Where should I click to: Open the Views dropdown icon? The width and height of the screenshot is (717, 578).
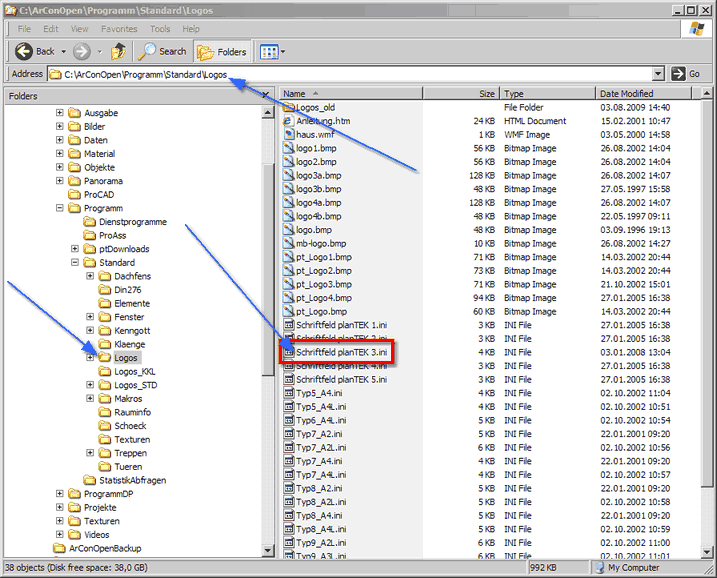coord(271,51)
